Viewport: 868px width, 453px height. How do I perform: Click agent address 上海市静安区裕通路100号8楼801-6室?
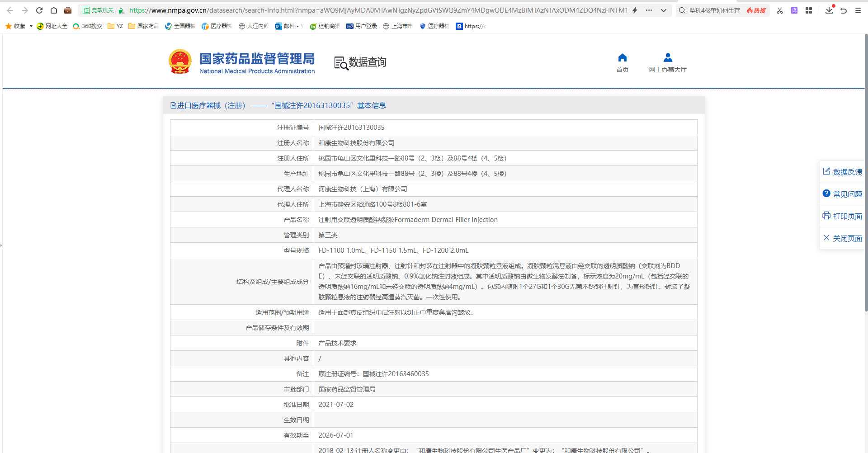point(373,204)
